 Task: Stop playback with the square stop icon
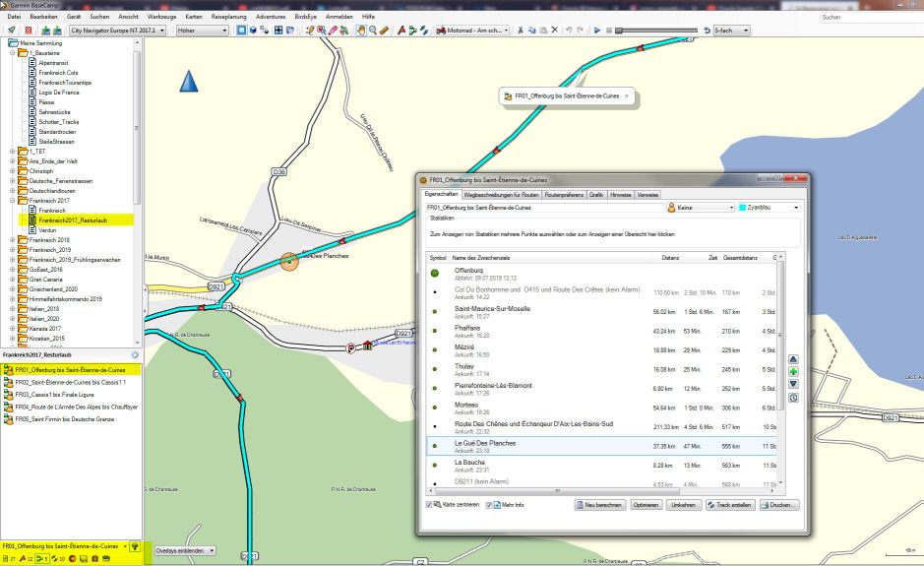click(609, 31)
